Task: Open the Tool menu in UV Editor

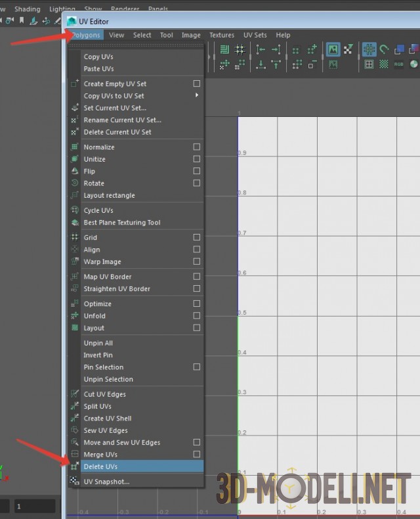Action: coord(166,35)
